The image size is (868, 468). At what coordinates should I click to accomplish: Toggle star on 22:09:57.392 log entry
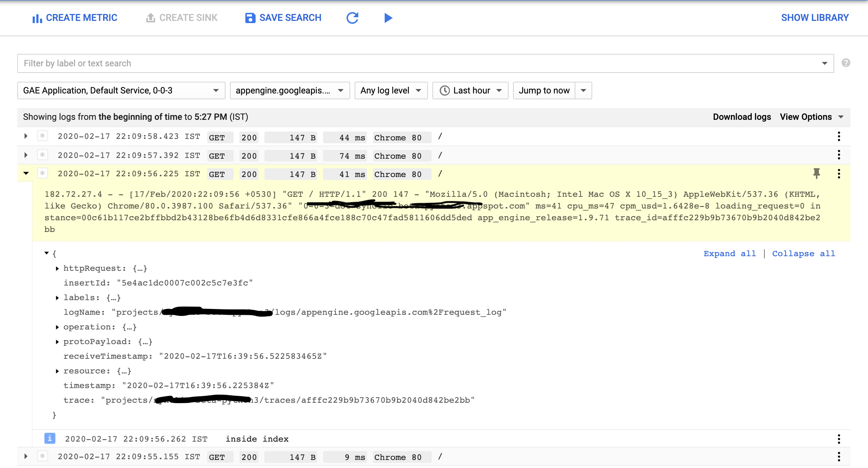point(43,155)
